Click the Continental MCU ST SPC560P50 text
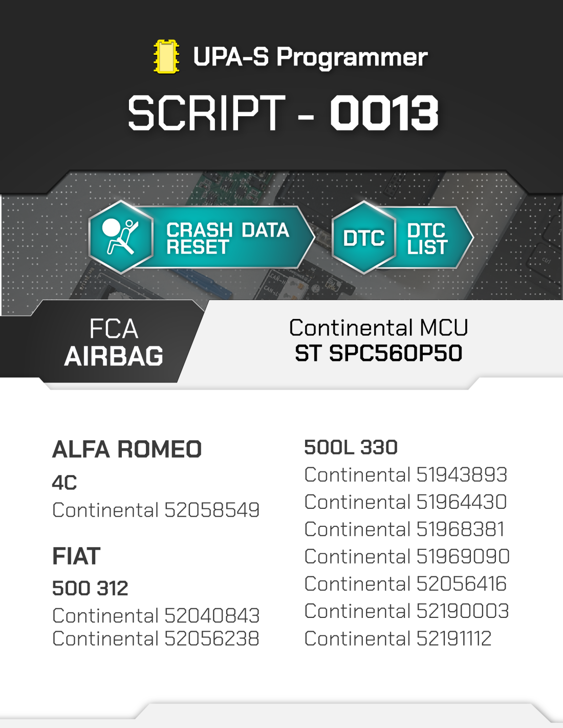This screenshot has width=563, height=728. [379, 340]
